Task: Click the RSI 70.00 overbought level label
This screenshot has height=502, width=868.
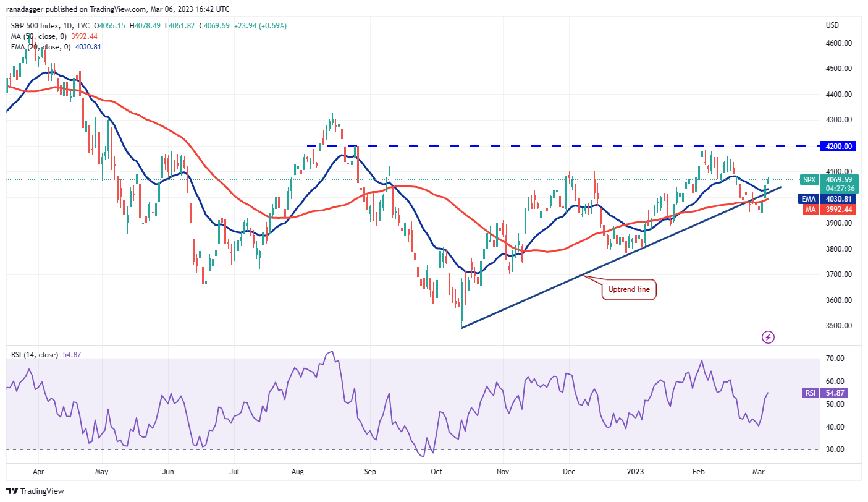Action: tap(835, 359)
